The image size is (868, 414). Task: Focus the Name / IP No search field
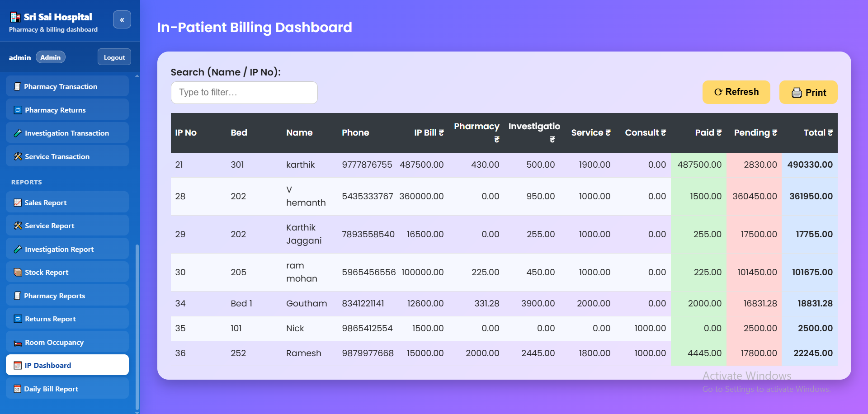[244, 93]
